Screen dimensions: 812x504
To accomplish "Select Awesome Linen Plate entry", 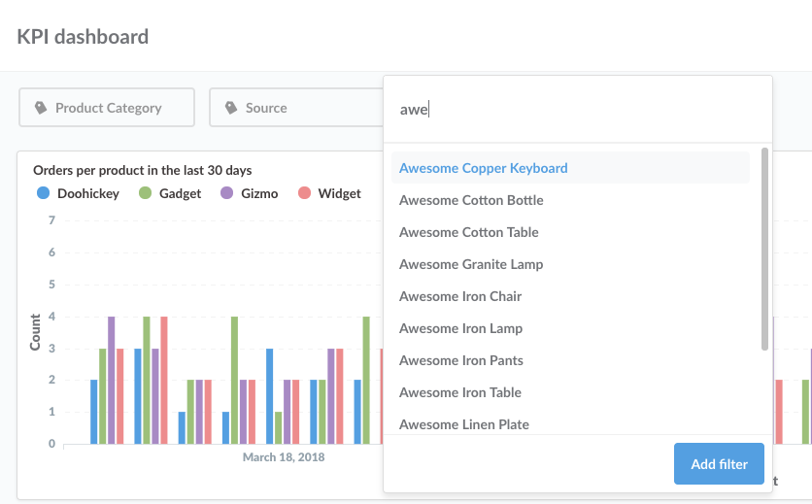I will click(x=464, y=424).
